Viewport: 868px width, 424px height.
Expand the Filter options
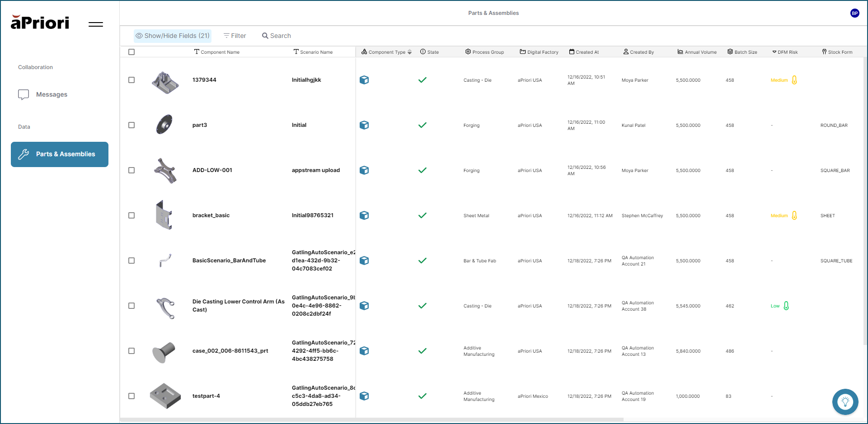pos(235,36)
